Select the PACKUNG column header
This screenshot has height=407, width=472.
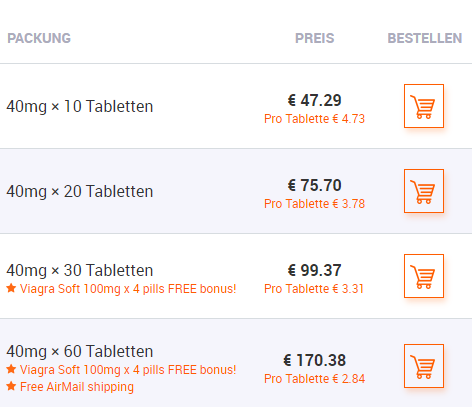click(x=39, y=38)
